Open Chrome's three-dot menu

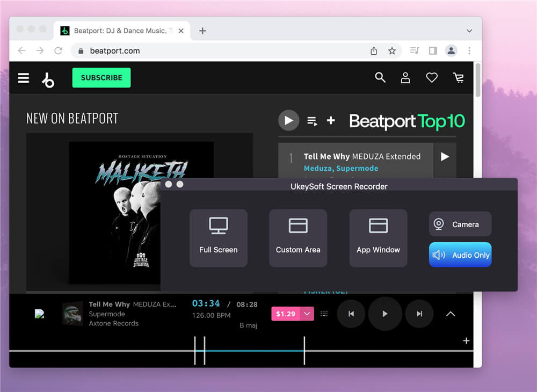470,50
